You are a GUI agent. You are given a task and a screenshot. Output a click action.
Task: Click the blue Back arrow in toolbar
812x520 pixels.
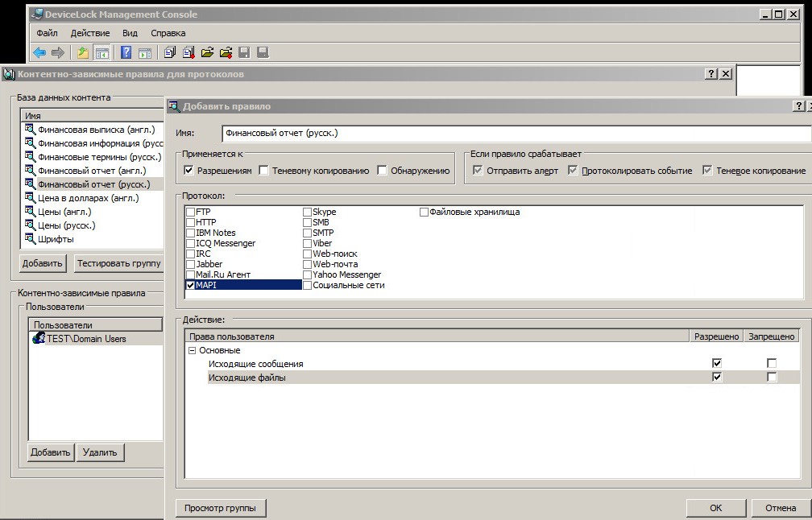(x=39, y=53)
